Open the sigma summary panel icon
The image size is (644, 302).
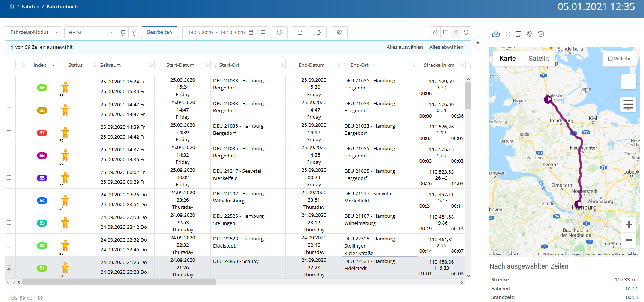507,34
